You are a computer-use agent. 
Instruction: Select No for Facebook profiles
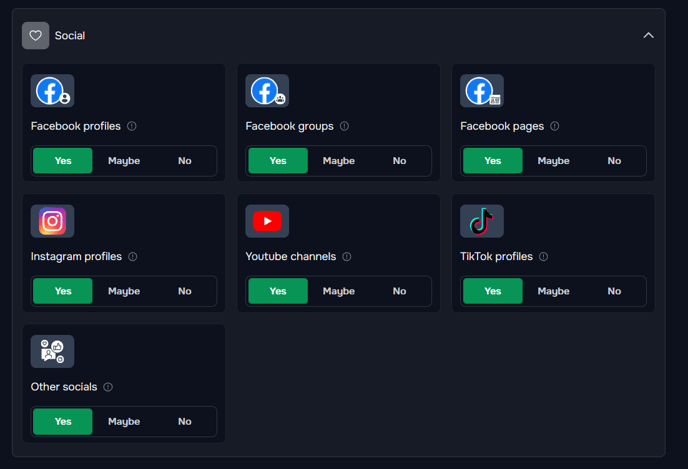point(185,161)
